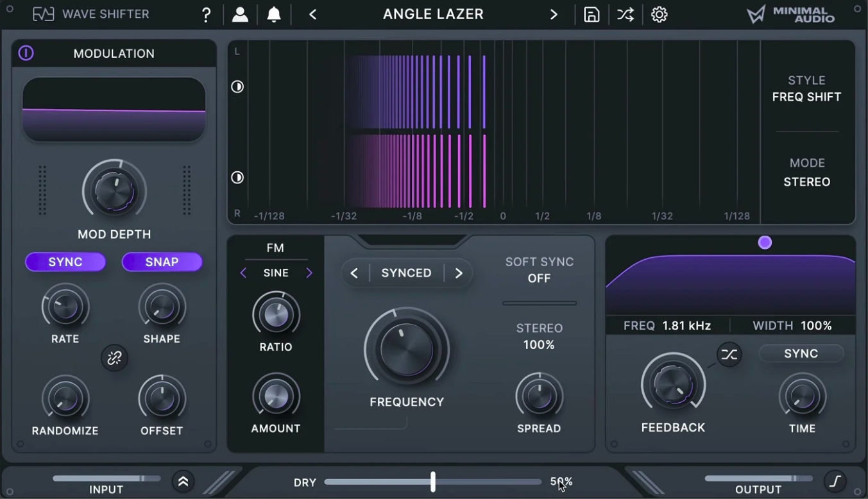The width and height of the screenshot is (868, 499).
Task: Toggle Modulation power button
Action: coord(26,53)
